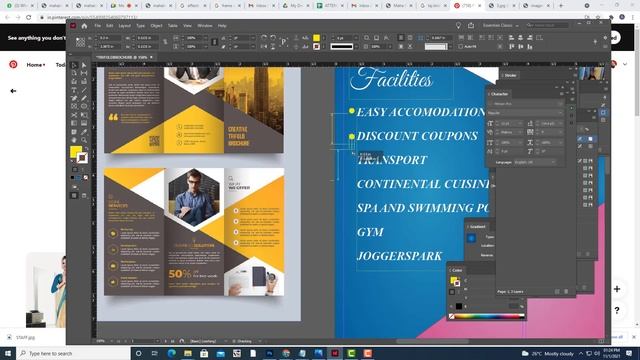Open the leading dropdown in Character panel
Screen dimensions: 640x360
pyautogui.click(x=560, y=123)
